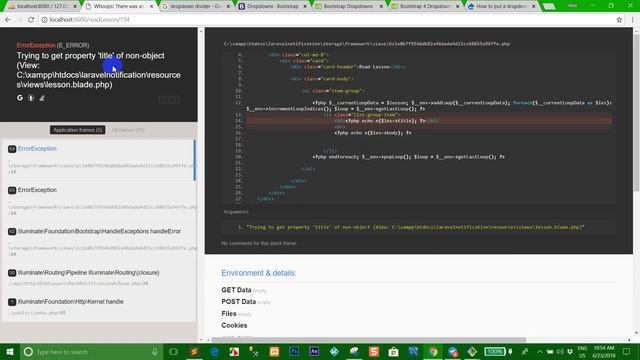Bookmark this page with star icon
The height and width of the screenshot is (360, 640).
(x=619, y=20)
